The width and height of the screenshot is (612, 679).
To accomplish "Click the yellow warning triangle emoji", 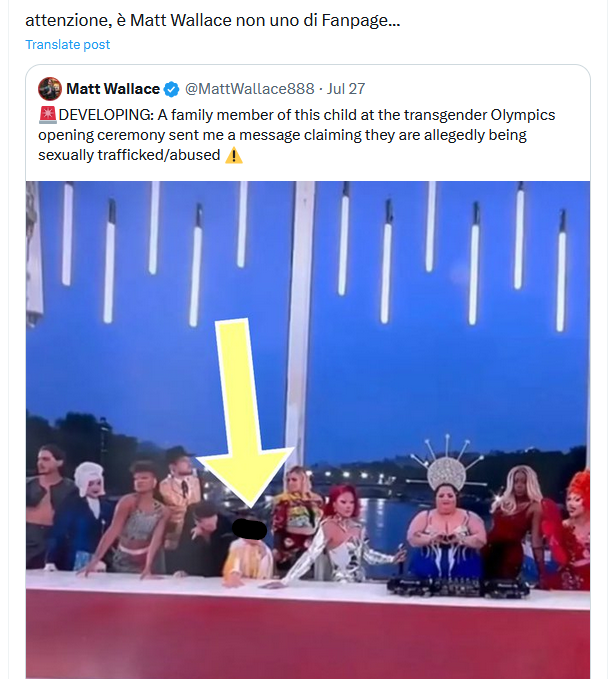I will 234,156.
